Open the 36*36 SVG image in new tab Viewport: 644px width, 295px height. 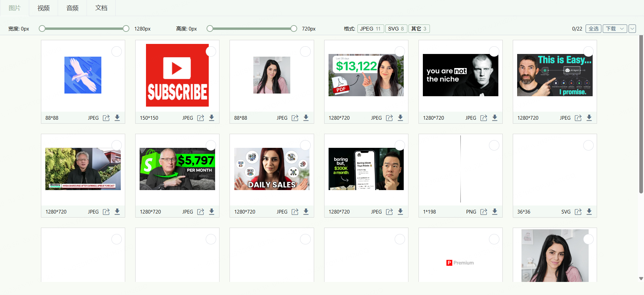click(x=578, y=212)
